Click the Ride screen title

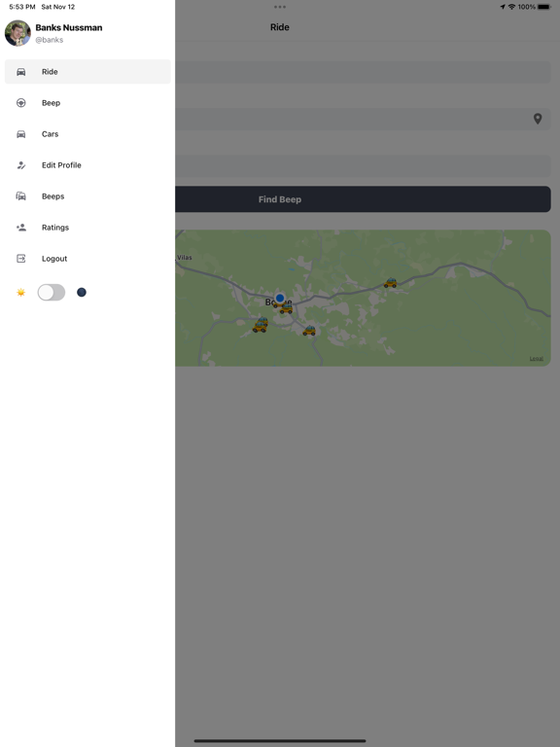point(280,27)
